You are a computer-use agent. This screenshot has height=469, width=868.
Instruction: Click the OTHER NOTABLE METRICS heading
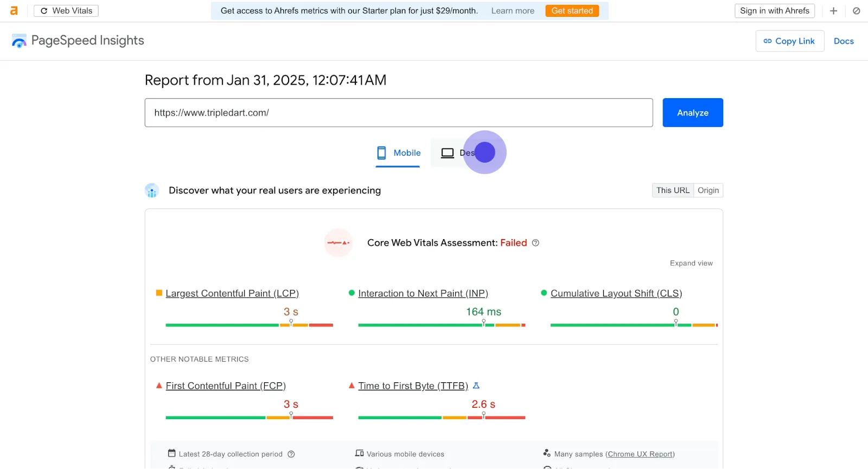[x=200, y=359]
